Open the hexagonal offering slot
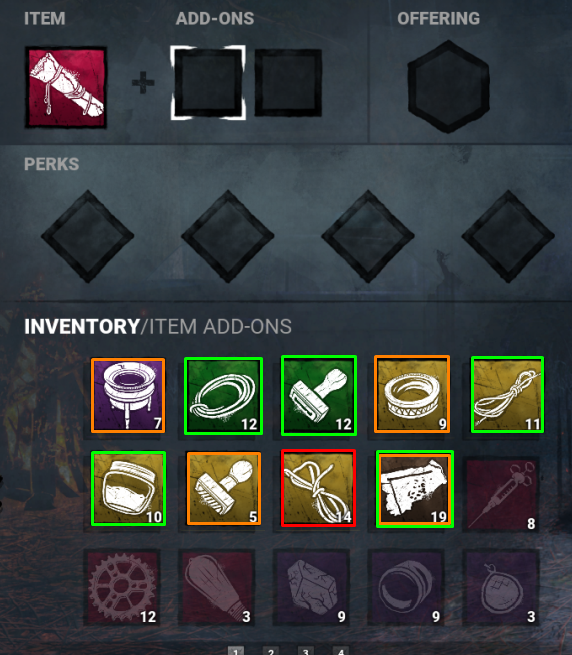Screen dimensions: 572x655 click(x=448, y=87)
